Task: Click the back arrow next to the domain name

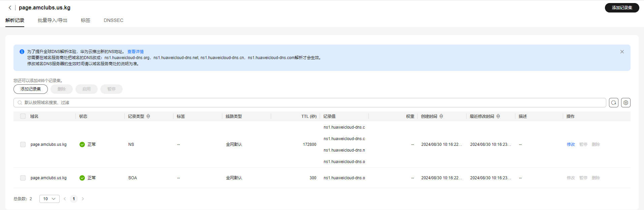Action: click(10, 7)
